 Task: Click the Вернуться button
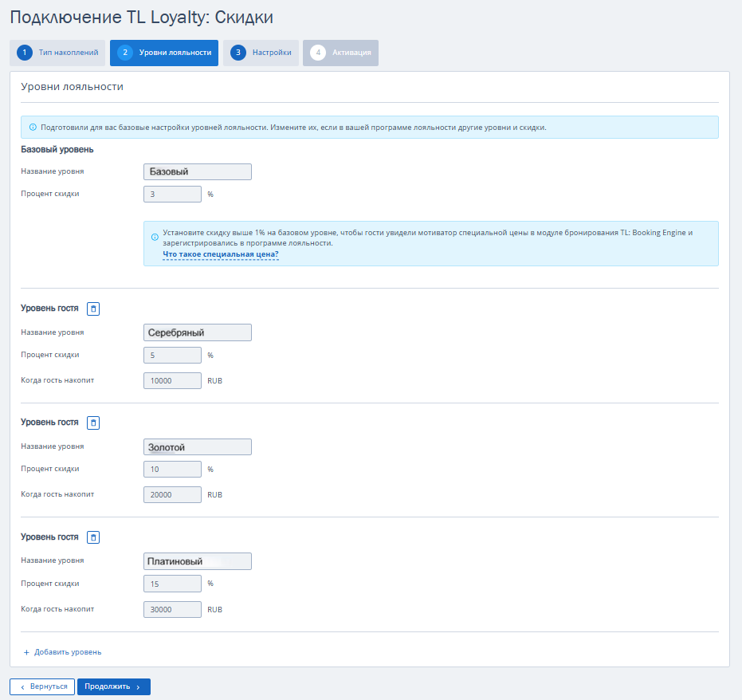[x=42, y=686]
